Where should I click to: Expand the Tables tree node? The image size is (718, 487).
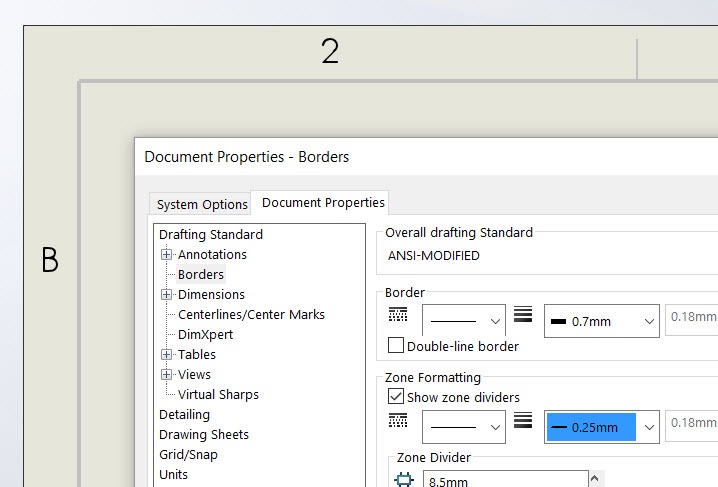pos(167,354)
